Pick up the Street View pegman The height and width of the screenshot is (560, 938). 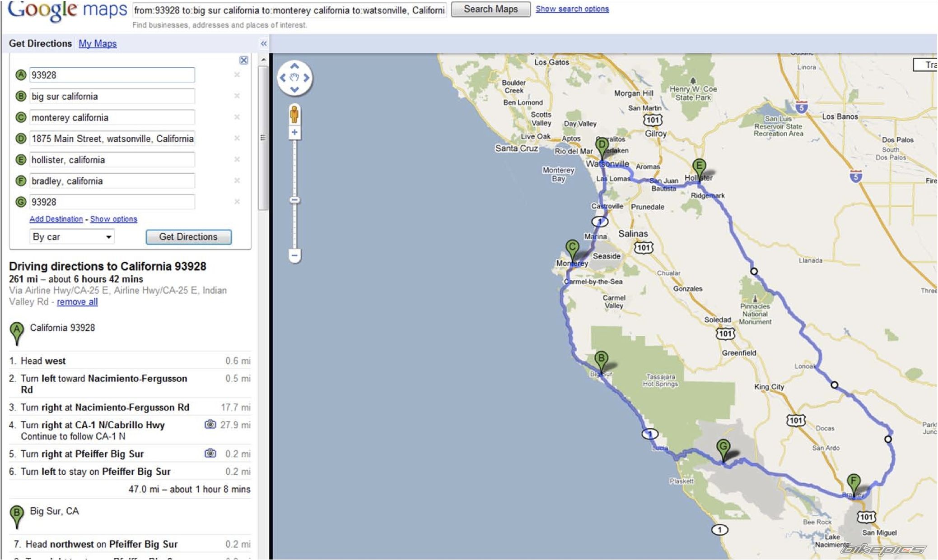[294, 115]
